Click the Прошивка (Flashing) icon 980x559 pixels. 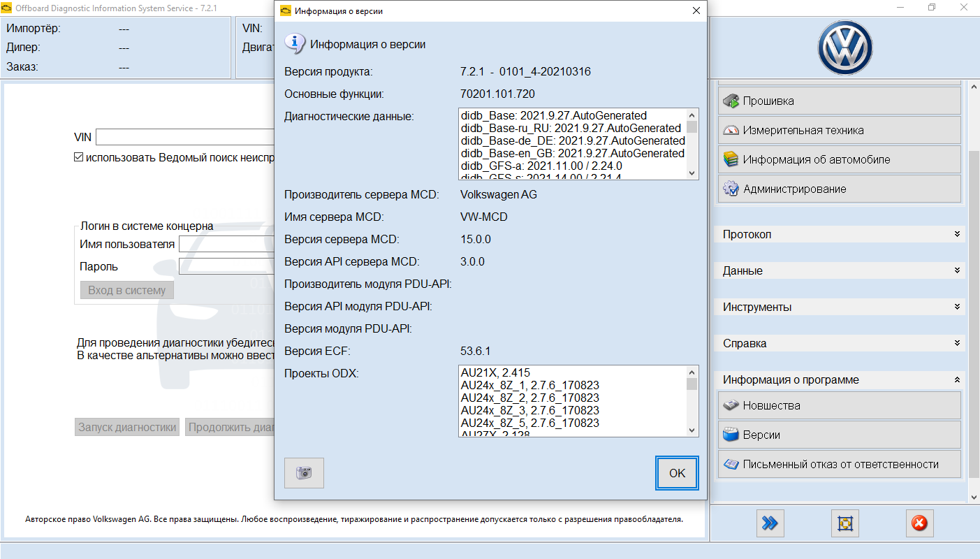[731, 101]
